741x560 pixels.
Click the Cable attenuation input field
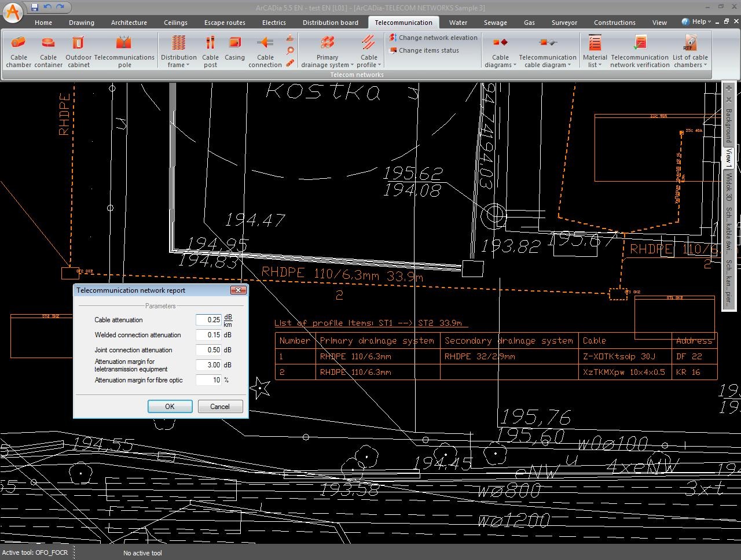(x=208, y=320)
